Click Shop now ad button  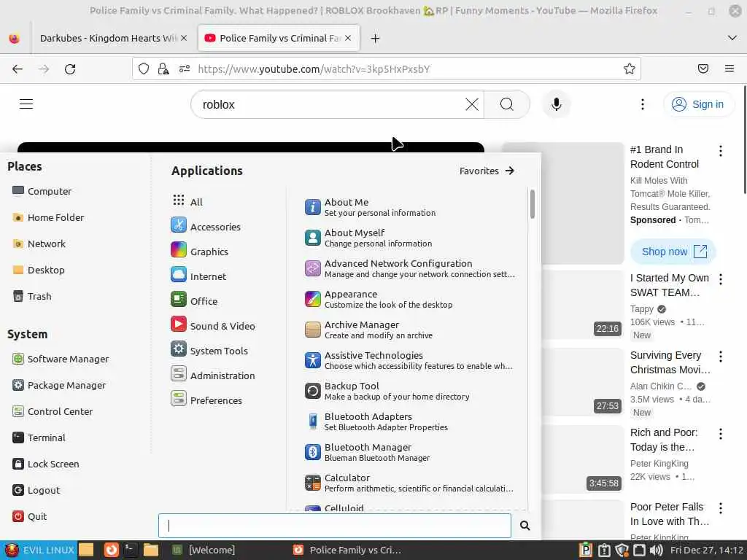tap(673, 252)
